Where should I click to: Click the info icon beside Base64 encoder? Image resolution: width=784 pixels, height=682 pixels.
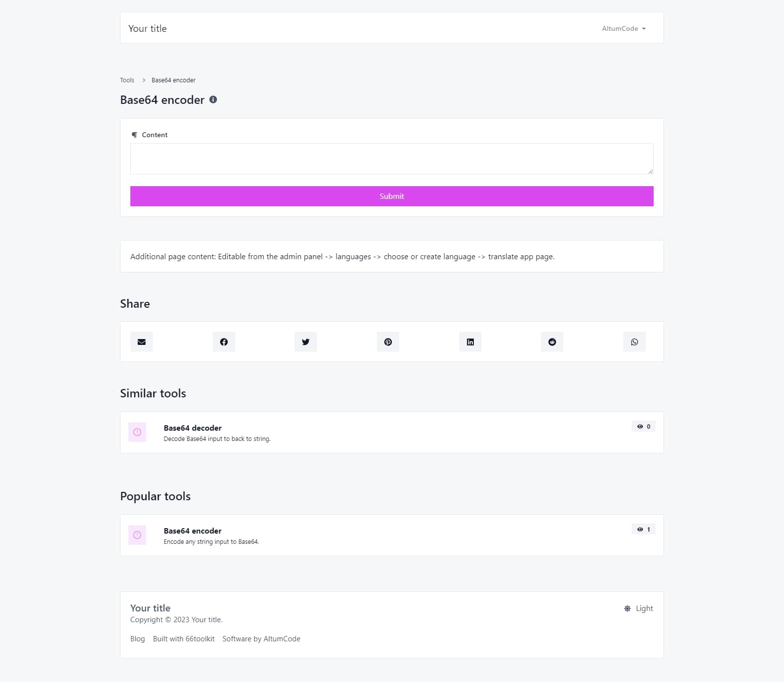point(213,99)
